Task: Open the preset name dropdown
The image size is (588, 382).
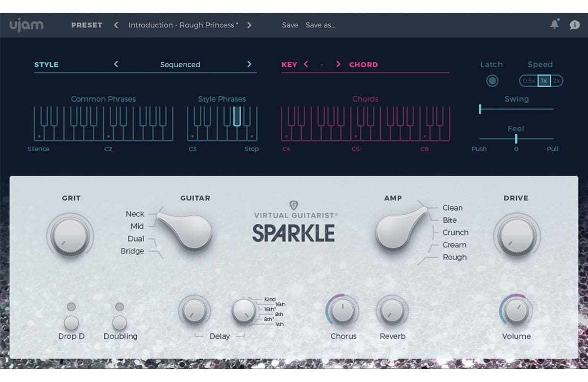Action: click(183, 25)
